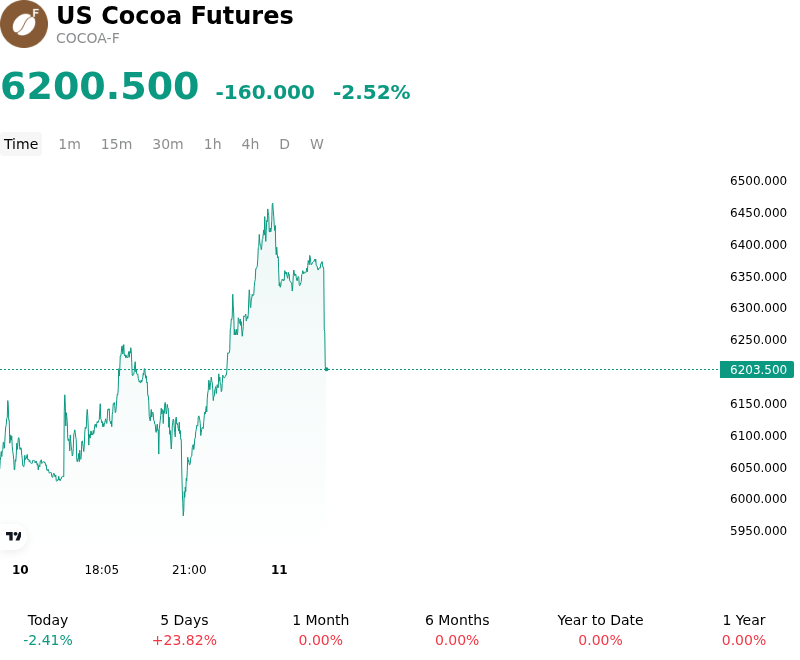Show the 5 Days performance range

184,630
